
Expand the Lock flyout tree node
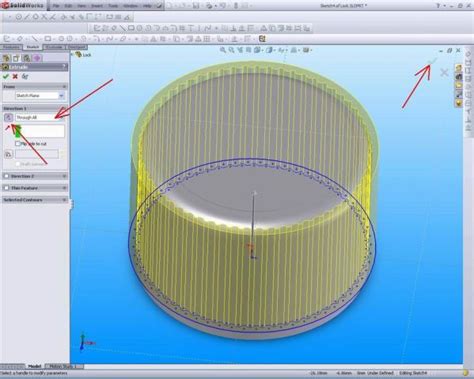72,54
